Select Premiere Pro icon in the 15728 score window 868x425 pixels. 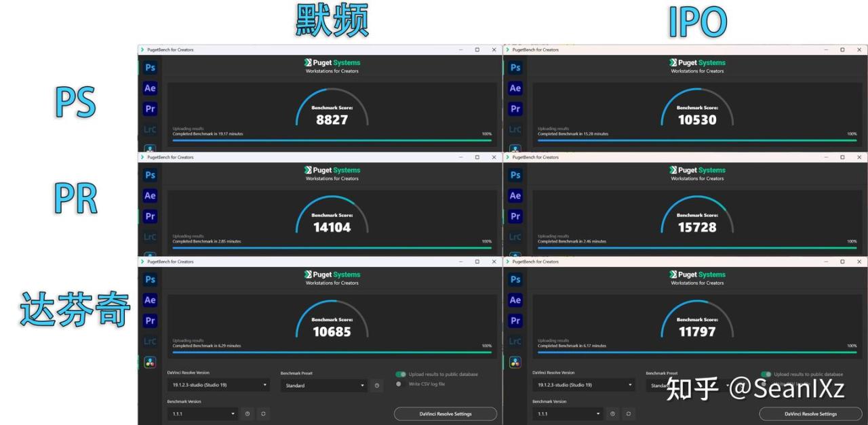click(515, 216)
